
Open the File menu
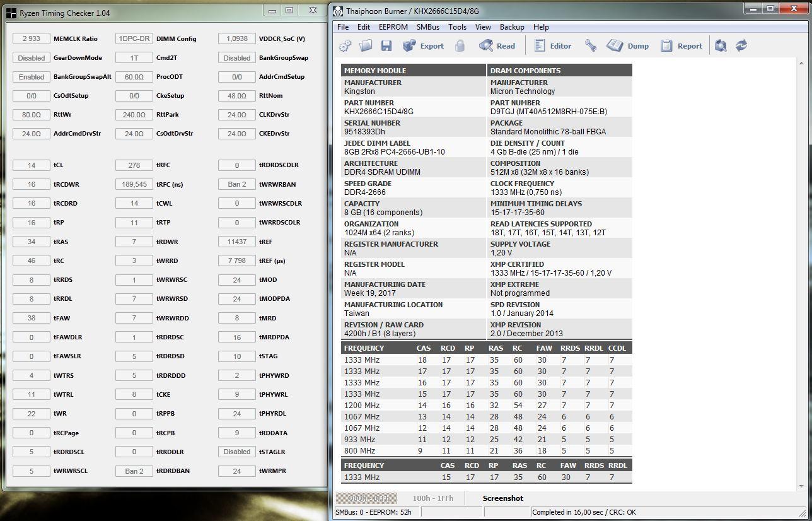coord(343,27)
